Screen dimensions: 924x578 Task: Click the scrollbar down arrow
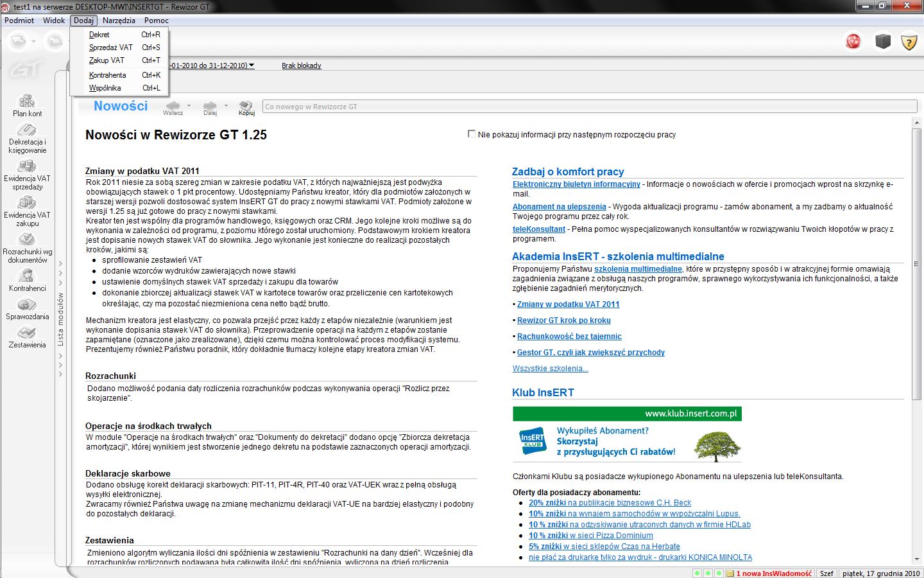(916, 559)
